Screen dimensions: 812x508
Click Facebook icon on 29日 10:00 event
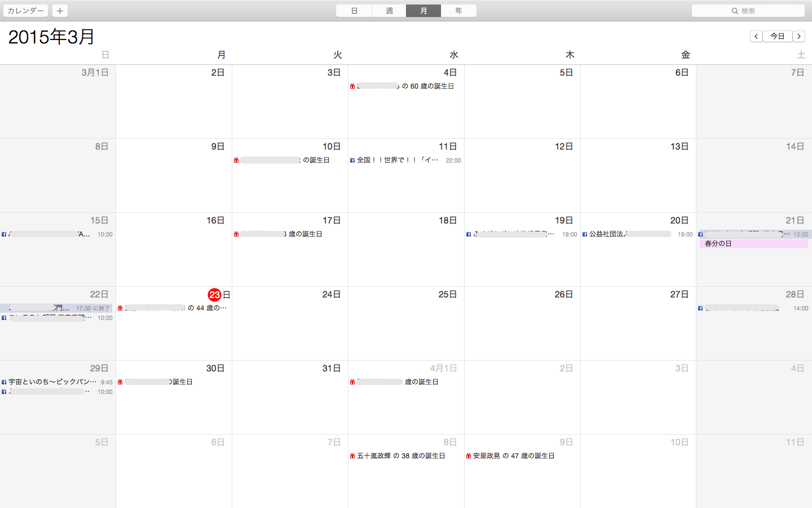4,392
